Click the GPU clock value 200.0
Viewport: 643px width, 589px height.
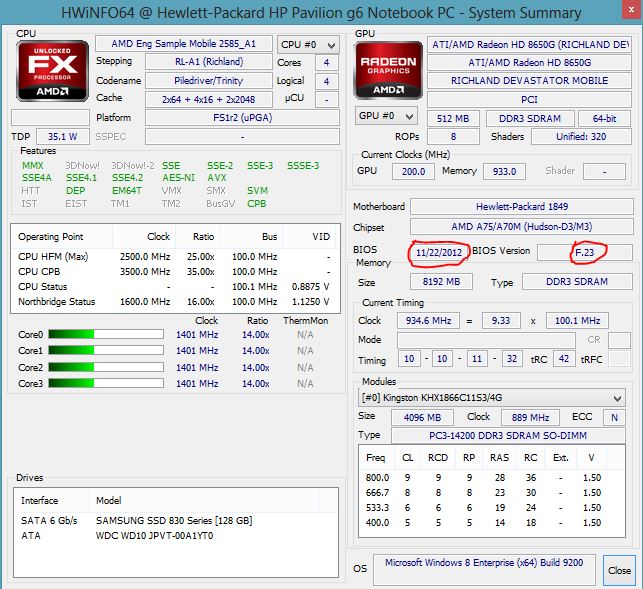coord(413,171)
